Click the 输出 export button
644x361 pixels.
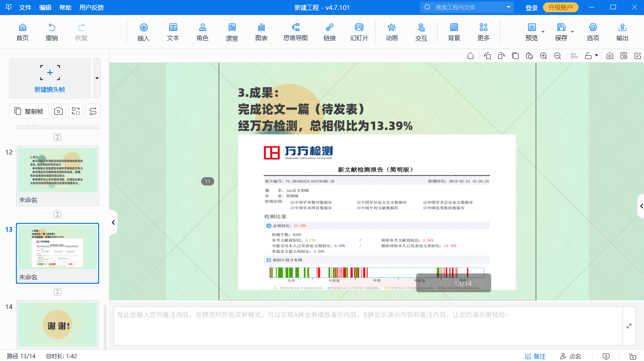coord(622,32)
